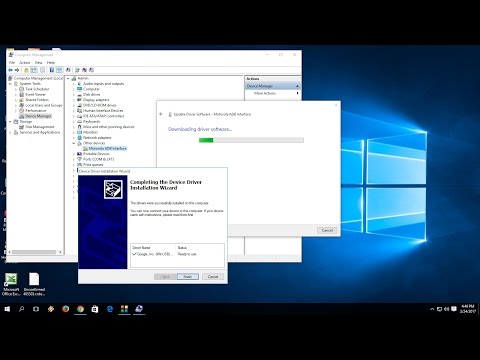Click Finish in Device Driver Installation Wizard
This screenshot has width=480, height=360.
tap(188, 277)
